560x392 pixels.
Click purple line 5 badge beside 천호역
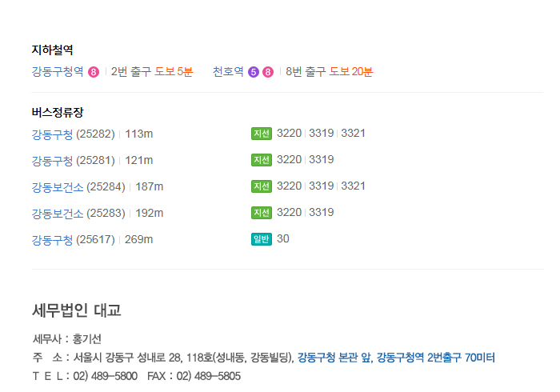click(x=254, y=72)
